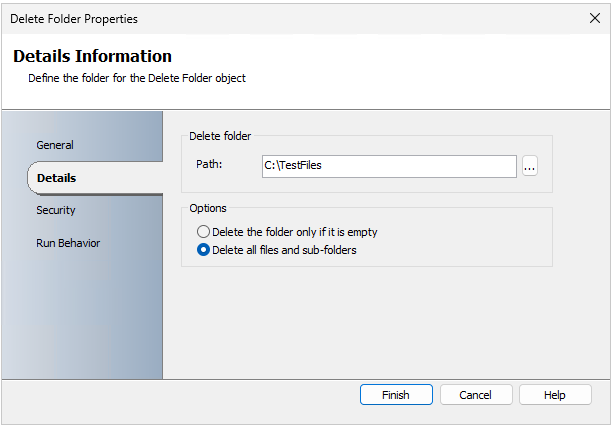The height and width of the screenshot is (427, 613).
Task: Click the 'Delete folder' group label
Action: [x=220, y=135]
